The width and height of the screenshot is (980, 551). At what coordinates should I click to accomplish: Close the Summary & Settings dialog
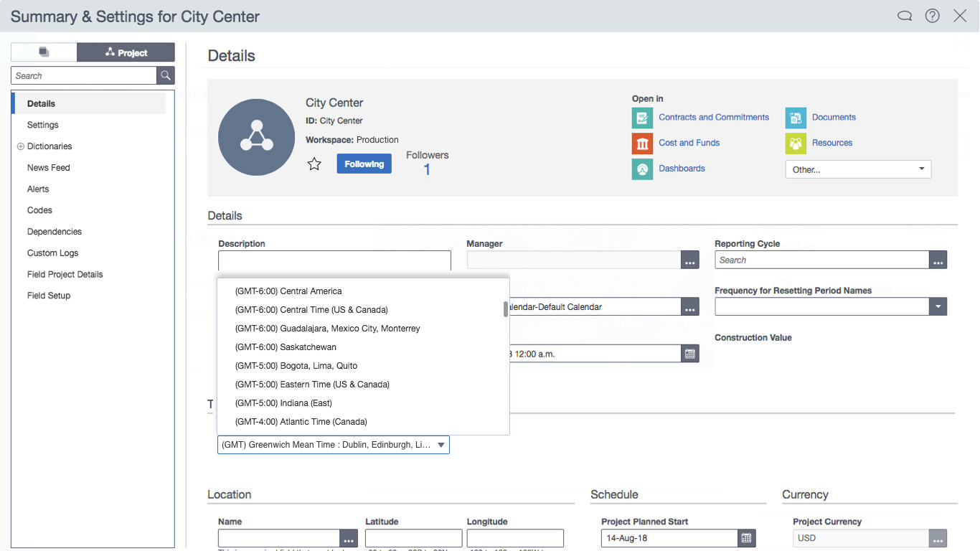click(x=960, y=16)
